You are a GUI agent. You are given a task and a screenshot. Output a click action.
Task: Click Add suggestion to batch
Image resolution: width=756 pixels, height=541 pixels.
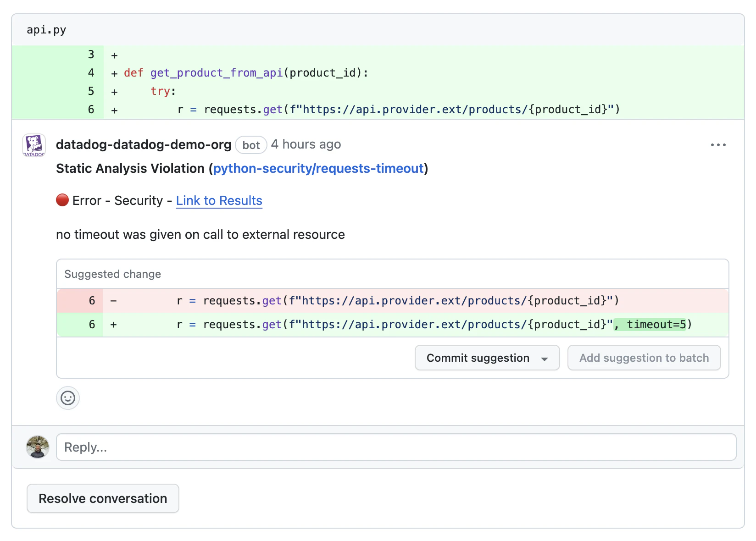(x=644, y=358)
